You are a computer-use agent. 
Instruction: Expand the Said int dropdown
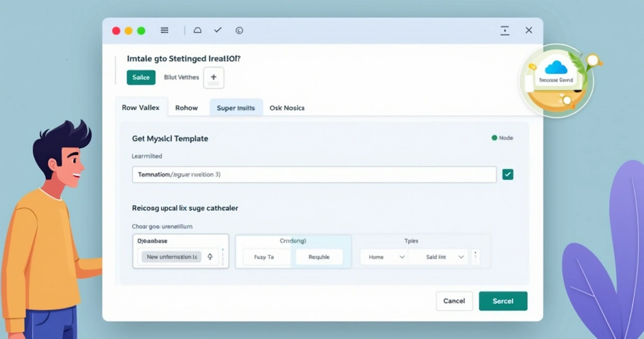pyautogui.click(x=438, y=256)
